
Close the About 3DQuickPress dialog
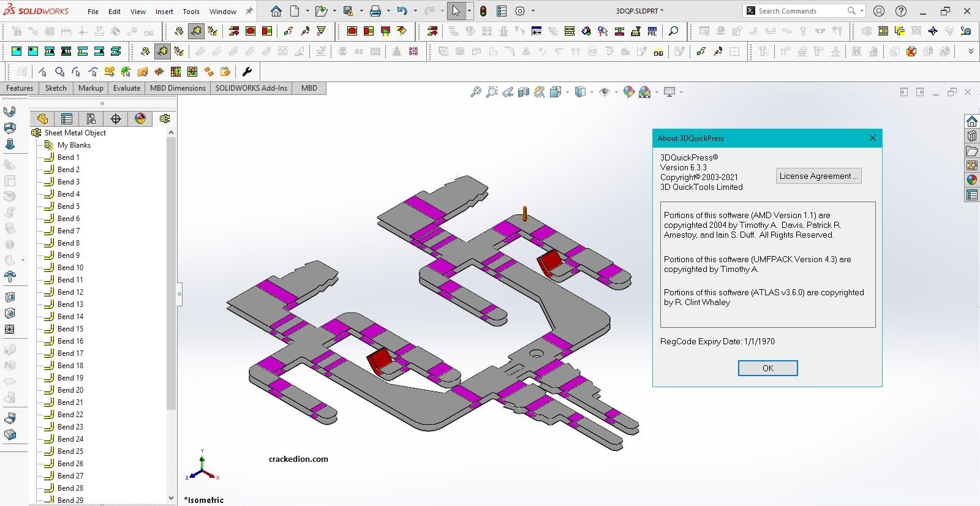(873, 138)
